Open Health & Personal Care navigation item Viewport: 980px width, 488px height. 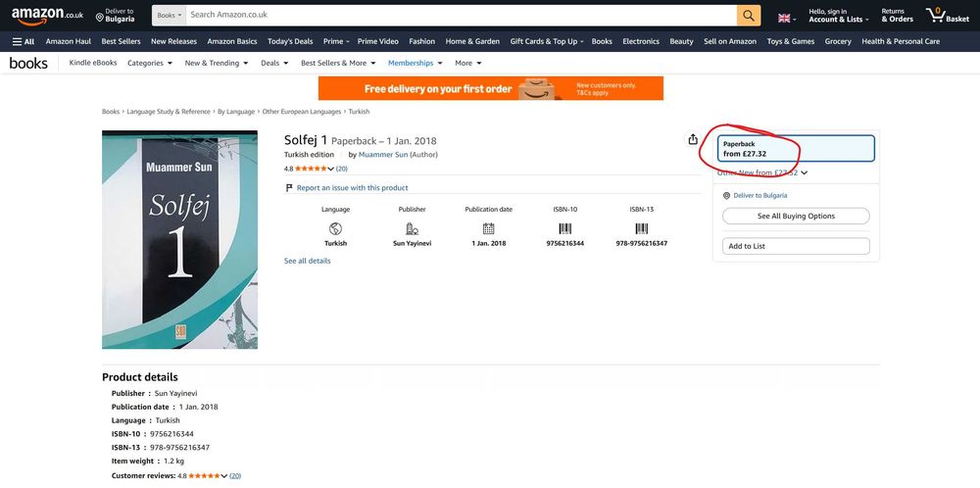901,41
